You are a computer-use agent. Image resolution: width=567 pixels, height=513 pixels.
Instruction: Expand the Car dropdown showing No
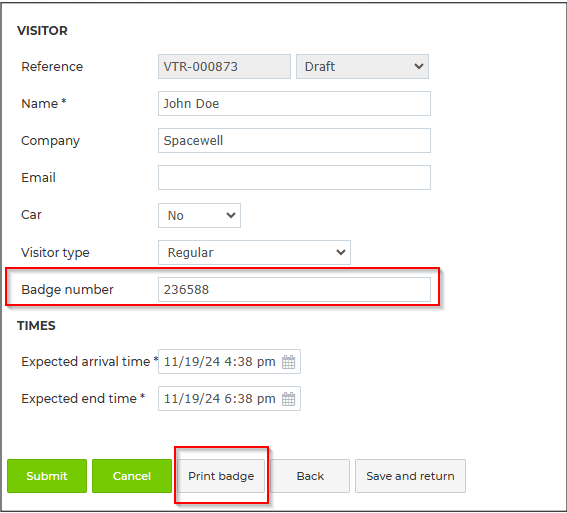(x=199, y=215)
